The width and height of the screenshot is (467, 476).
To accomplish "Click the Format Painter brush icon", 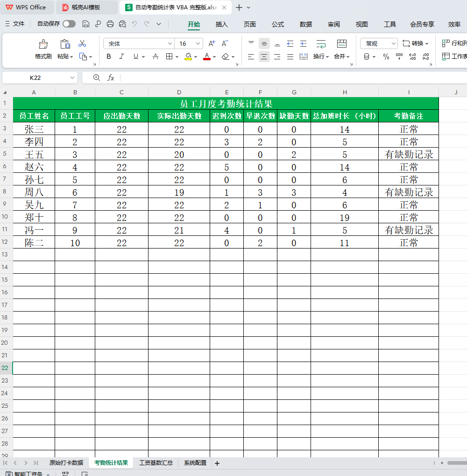I will click(x=43, y=44).
